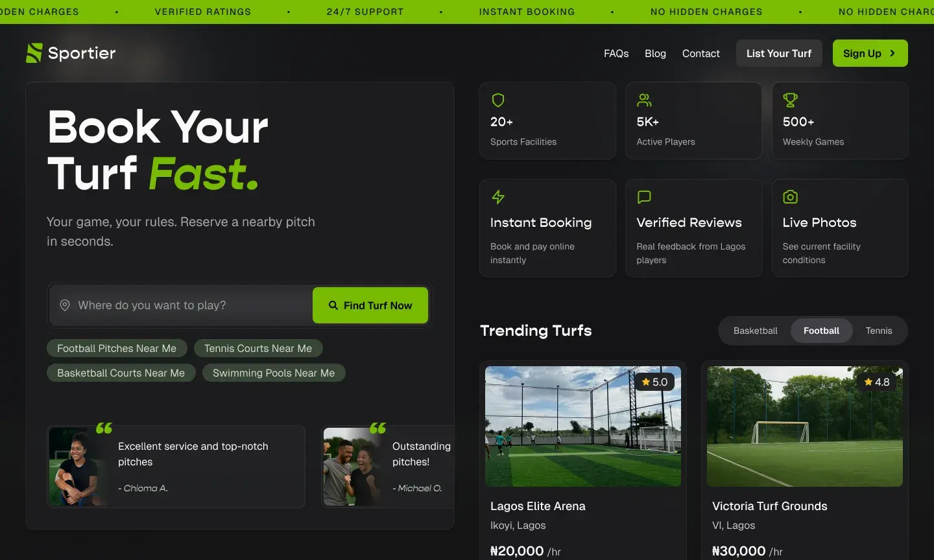The image size is (934, 560).
Task: Click the Sign Up button
Action: tap(870, 53)
